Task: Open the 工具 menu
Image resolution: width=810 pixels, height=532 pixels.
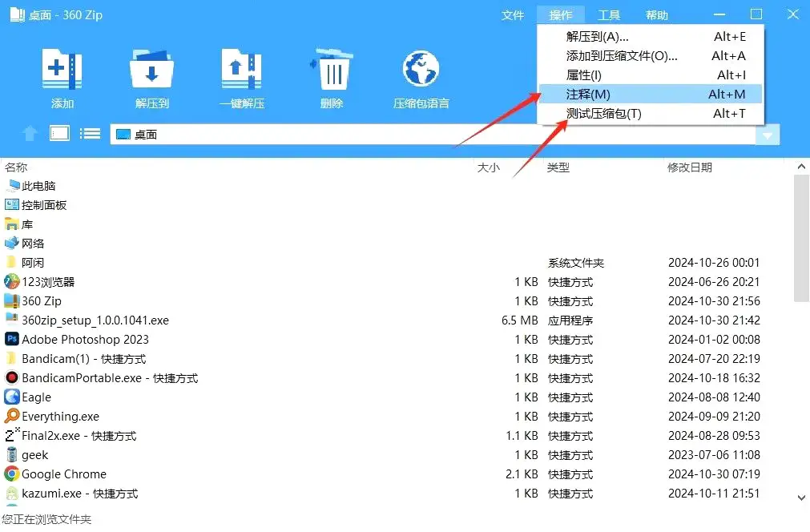Action: (609, 15)
